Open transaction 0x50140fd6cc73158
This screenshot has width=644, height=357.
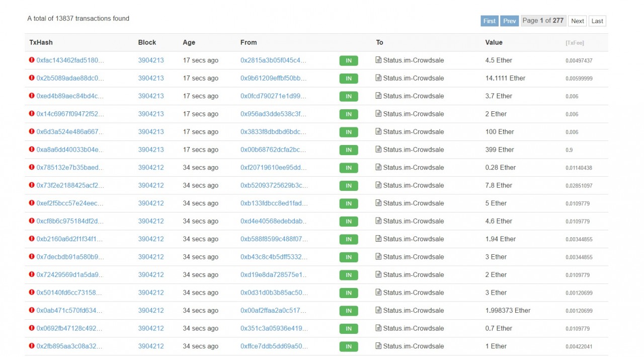(x=69, y=293)
